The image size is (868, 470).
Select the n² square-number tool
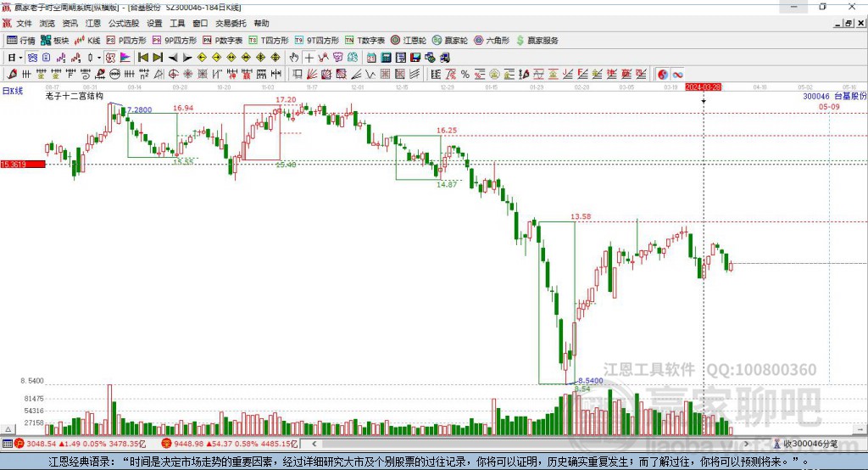144,75
